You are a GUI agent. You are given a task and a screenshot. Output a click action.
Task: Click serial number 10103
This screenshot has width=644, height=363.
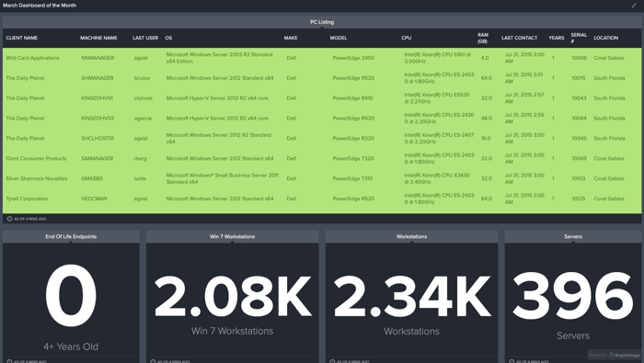579,178
